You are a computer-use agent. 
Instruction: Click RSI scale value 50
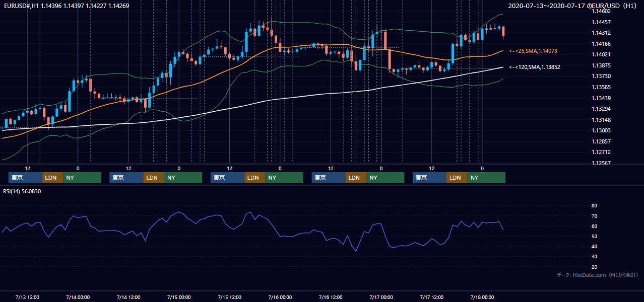(x=594, y=236)
